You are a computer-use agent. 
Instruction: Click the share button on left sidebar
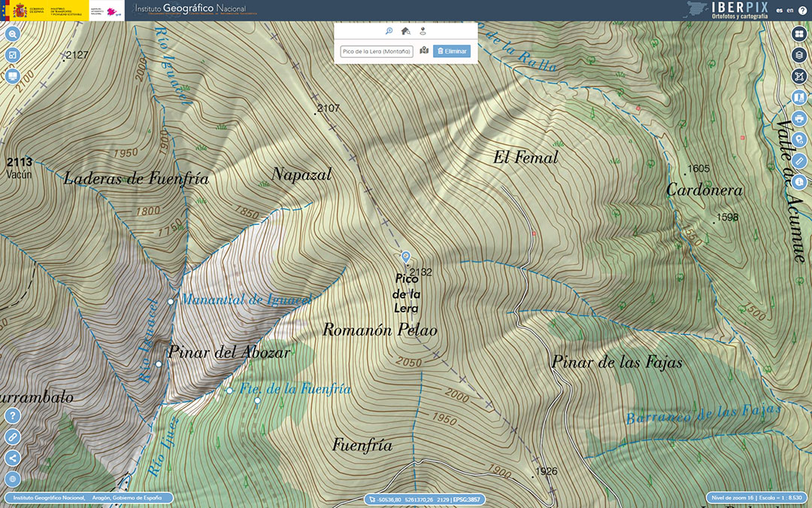click(x=13, y=458)
